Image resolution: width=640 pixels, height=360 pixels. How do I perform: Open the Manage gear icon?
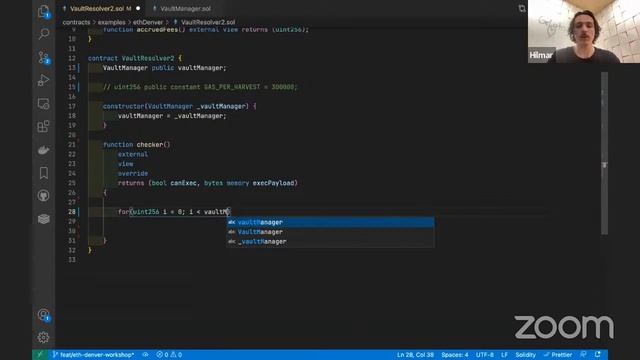tap(44, 337)
